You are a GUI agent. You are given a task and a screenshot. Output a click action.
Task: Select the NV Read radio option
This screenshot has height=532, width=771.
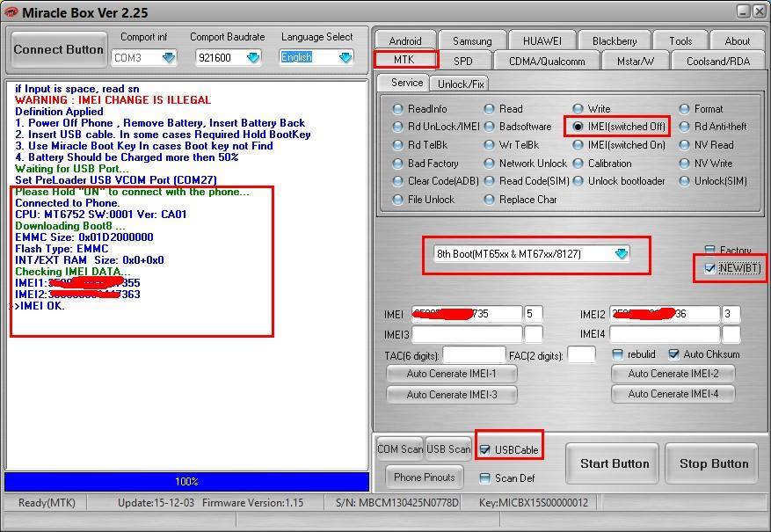[707, 145]
